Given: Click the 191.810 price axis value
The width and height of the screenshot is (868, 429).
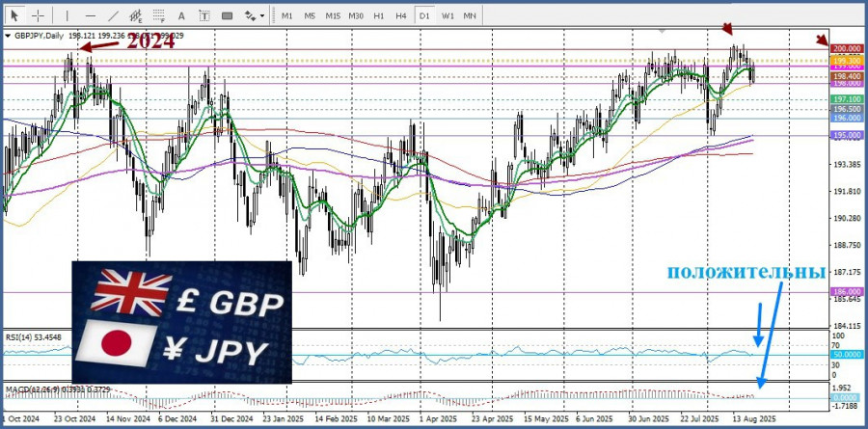Looking at the screenshot, I should point(848,191).
